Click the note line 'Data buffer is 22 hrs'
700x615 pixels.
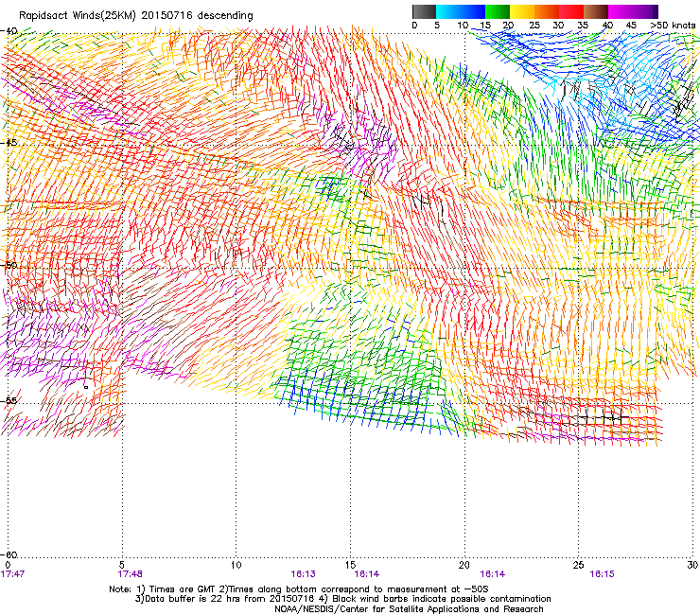coord(342,599)
